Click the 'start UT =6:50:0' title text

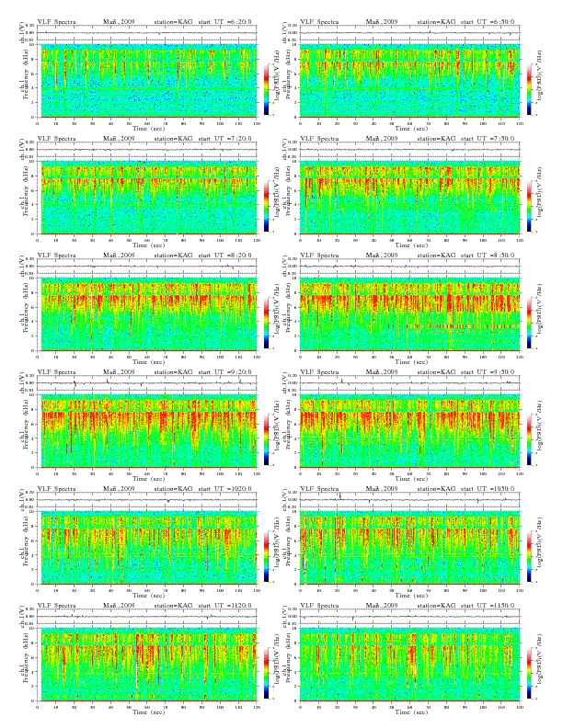click(488, 22)
